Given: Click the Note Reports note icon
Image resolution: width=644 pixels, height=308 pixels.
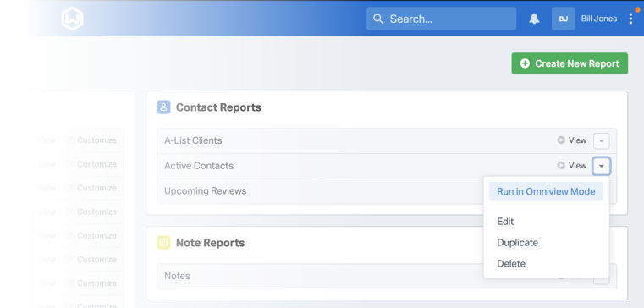Looking at the screenshot, I should pos(163,242).
